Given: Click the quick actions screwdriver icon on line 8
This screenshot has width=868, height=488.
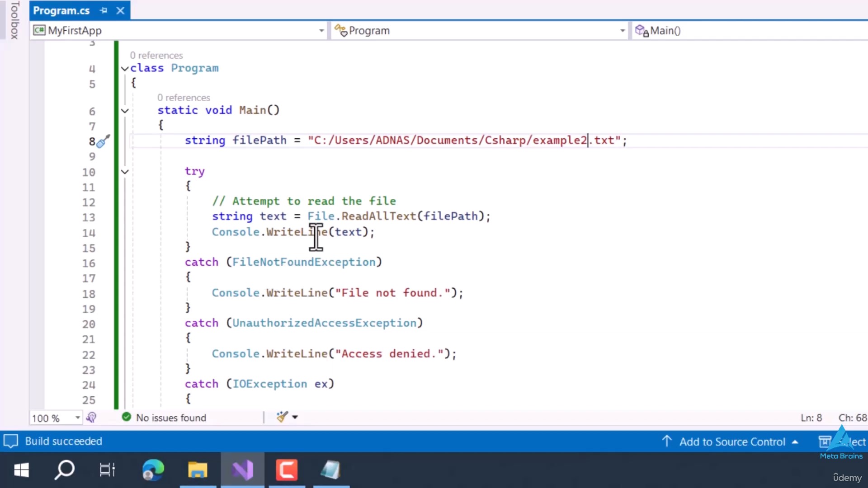Looking at the screenshot, I should coord(104,141).
